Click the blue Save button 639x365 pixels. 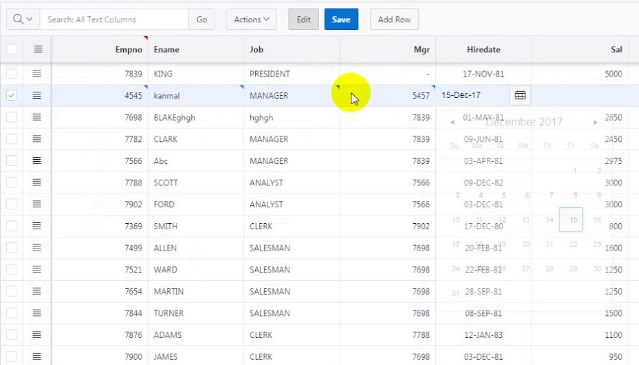(x=341, y=19)
